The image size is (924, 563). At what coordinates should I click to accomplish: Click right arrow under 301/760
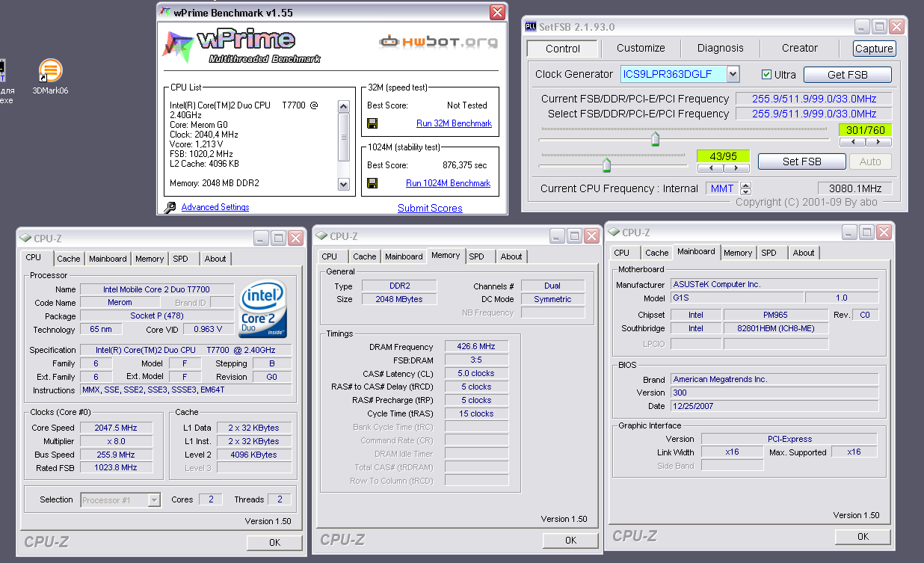point(879,142)
